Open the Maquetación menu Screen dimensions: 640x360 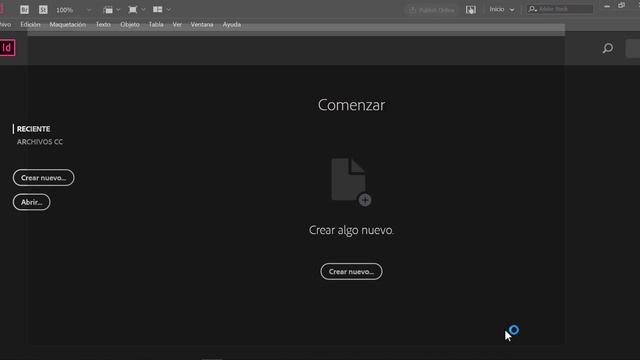click(x=68, y=24)
